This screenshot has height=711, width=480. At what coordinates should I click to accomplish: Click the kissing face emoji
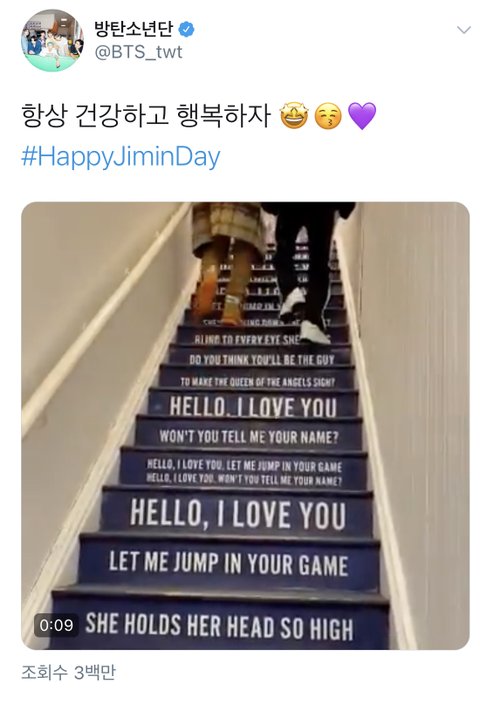[328, 116]
